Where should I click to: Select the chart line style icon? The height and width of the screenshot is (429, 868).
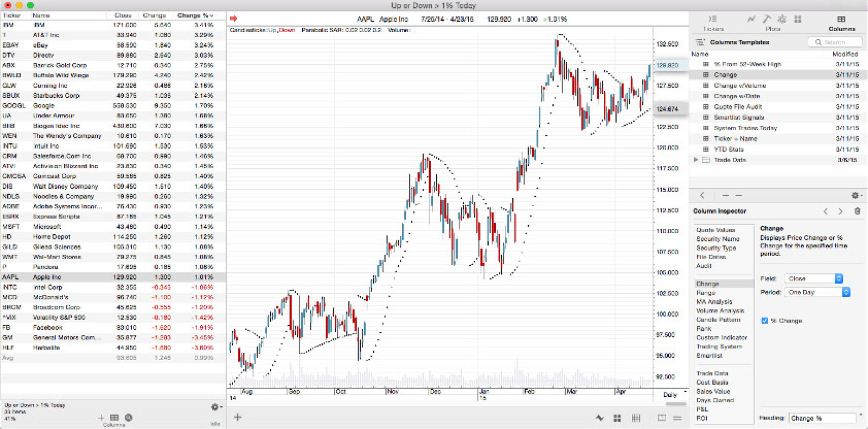click(x=600, y=418)
